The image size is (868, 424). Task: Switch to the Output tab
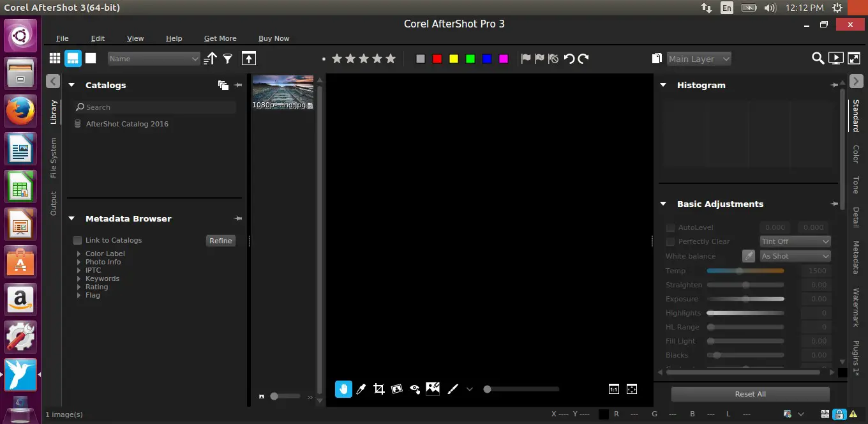coord(54,203)
